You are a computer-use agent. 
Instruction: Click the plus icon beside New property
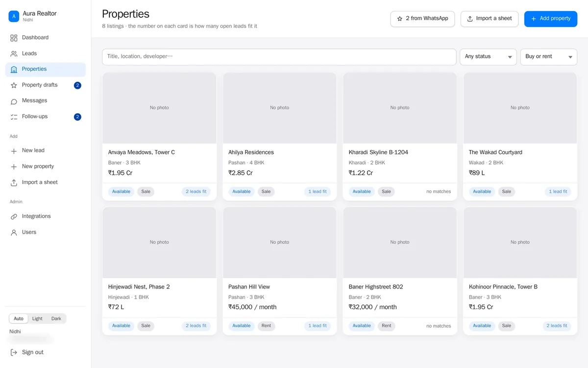(x=14, y=167)
